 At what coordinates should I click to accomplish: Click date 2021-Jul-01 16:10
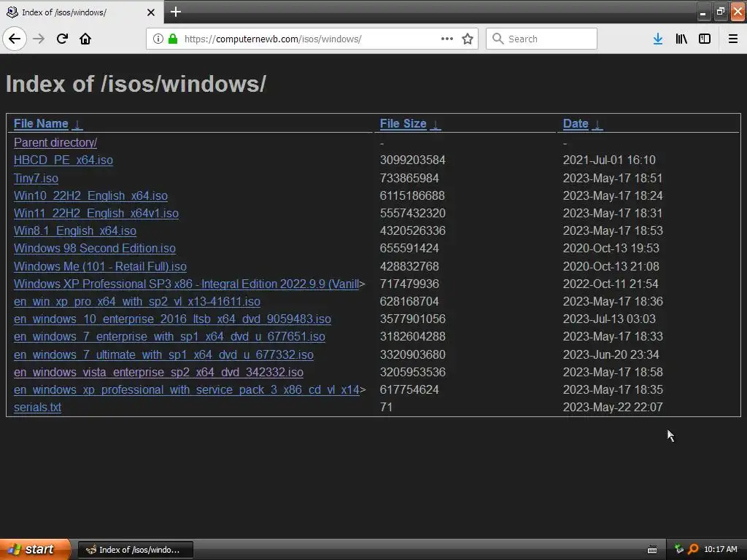tap(609, 160)
